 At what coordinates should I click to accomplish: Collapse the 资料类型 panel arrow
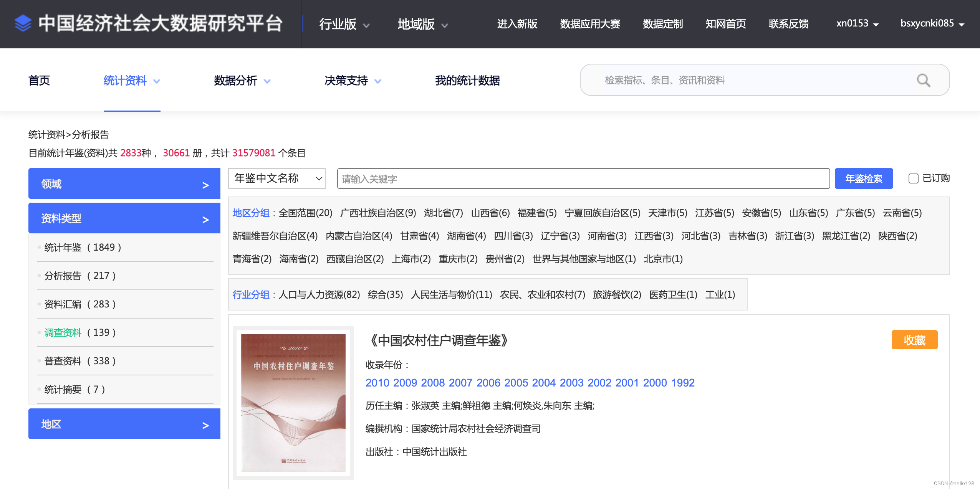pyautogui.click(x=205, y=220)
